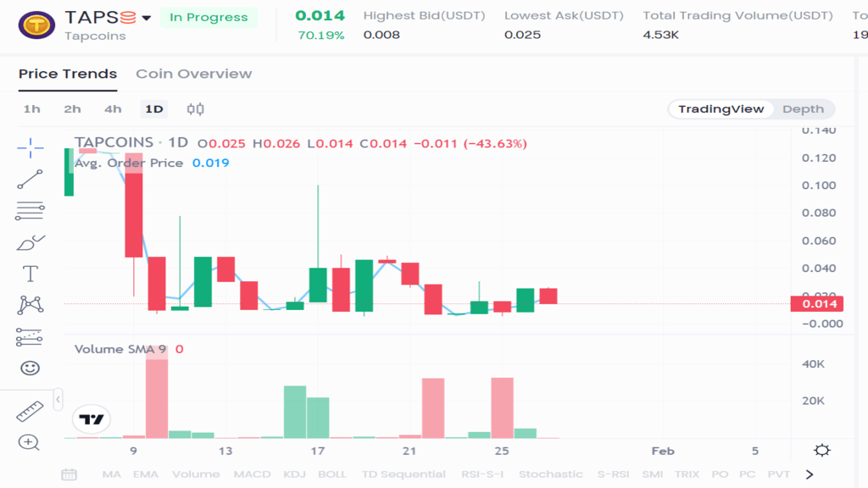Viewport: 868px width, 488px height.
Task: Click the TAPCOINS 1D chart legend title
Action: [131, 142]
